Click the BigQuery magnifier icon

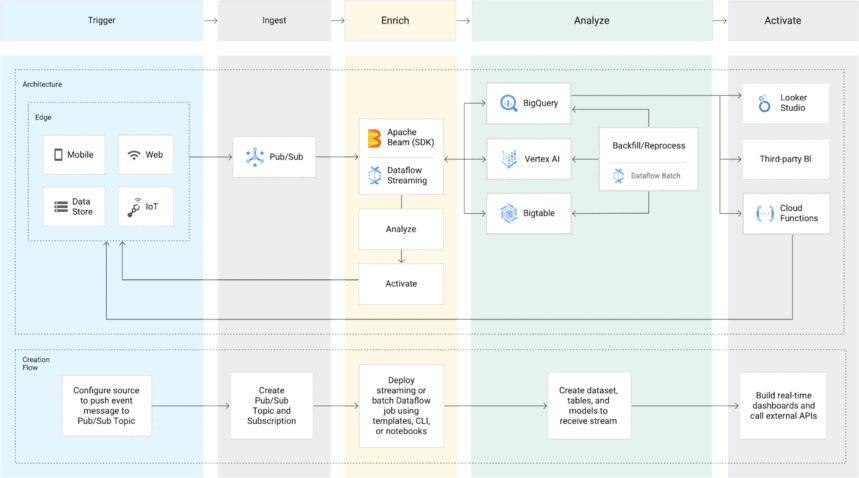coord(508,103)
